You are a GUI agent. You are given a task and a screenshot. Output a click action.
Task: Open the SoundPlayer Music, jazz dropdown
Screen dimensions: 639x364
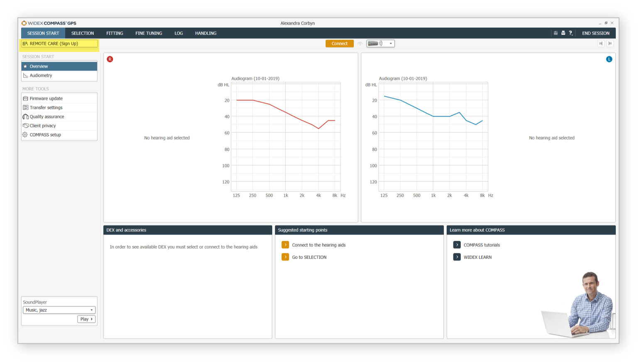point(59,310)
